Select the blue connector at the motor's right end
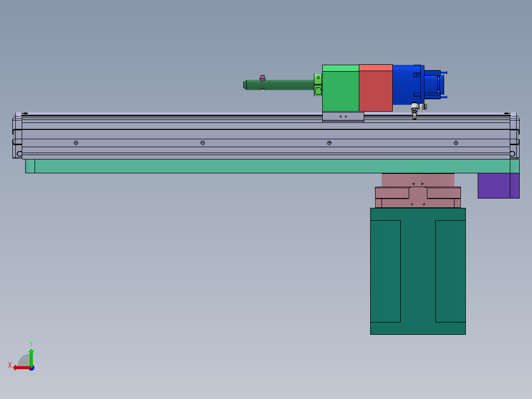Screen dimensions: 532x399 (435, 85)
